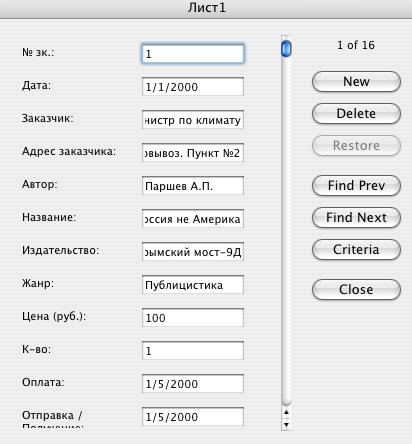
Task: Delete the current record
Action: pyautogui.click(x=356, y=114)
